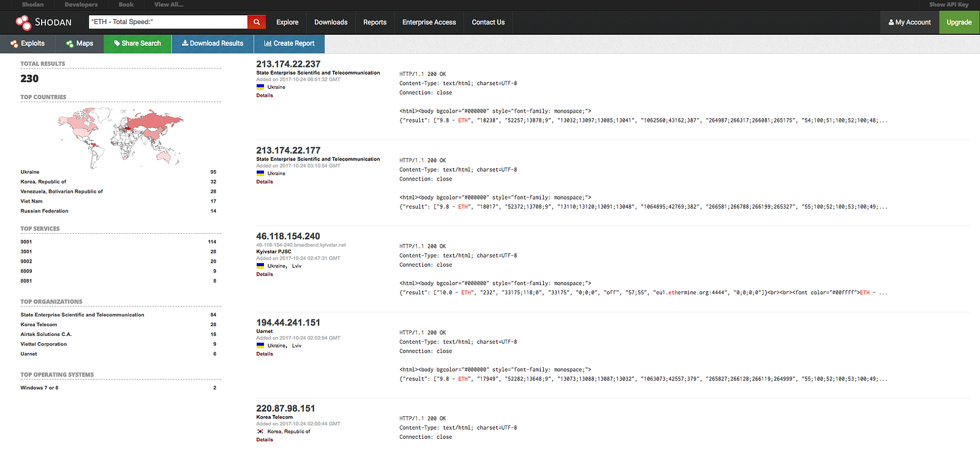Click the red search magnifier button
The image size is (980, 451).
257,22
